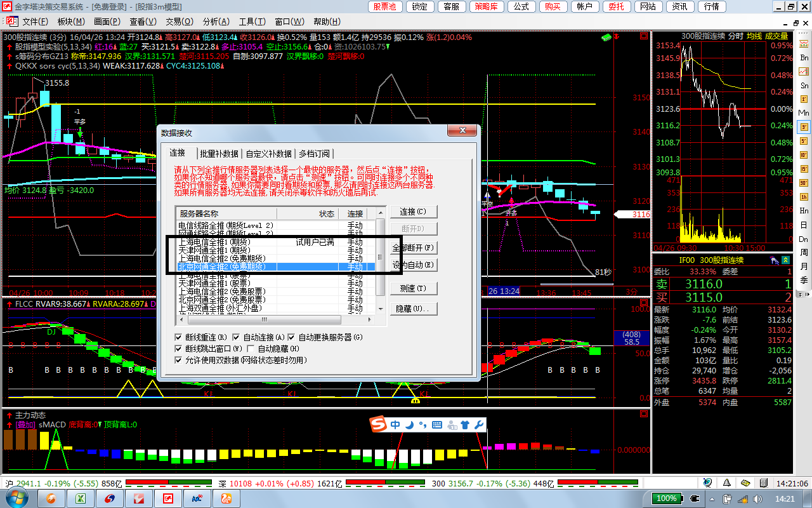Enable the 自动隐藏 checkbox

coord(251,349)
